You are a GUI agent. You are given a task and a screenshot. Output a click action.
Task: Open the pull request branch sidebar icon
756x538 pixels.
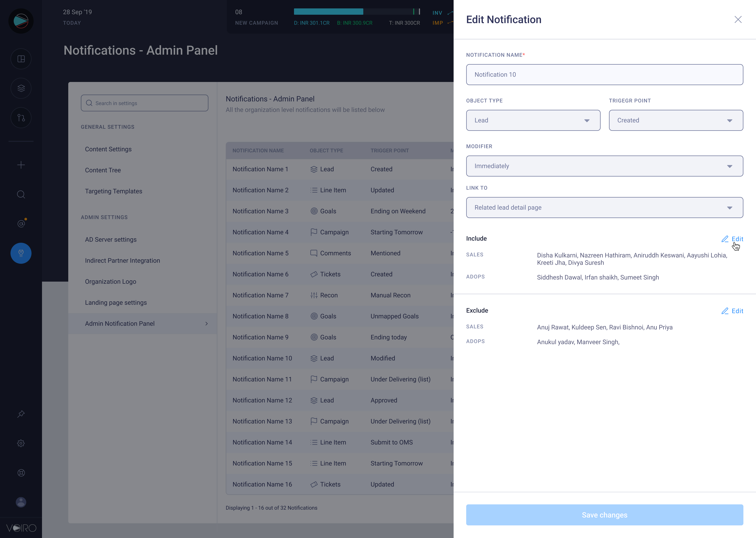coord(21,118)
